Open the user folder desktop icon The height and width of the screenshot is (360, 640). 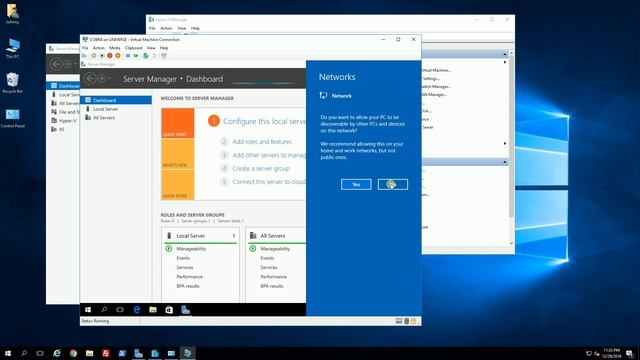point(13,14)
